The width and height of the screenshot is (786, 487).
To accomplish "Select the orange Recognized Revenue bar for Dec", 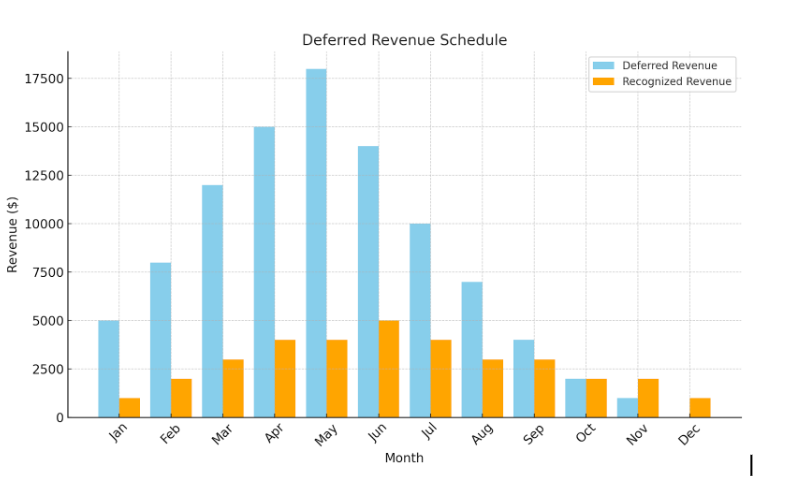I will pos(700,407).
